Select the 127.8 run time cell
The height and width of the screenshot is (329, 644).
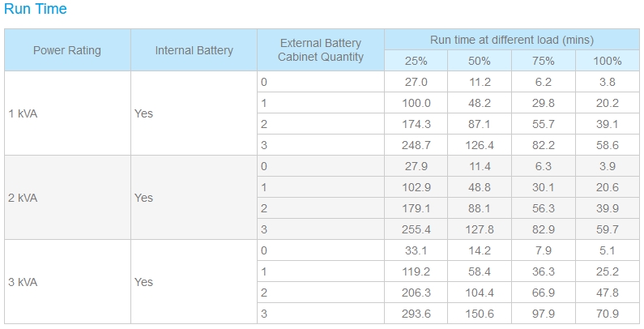480,229
